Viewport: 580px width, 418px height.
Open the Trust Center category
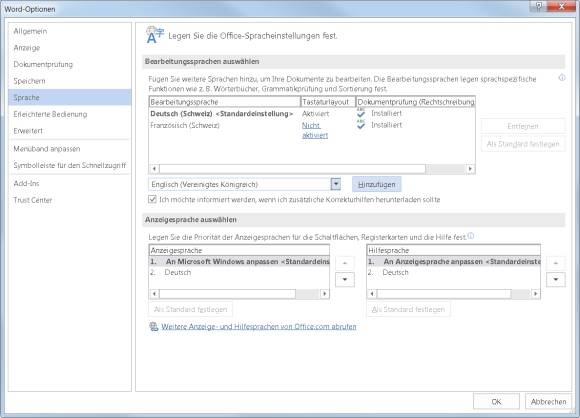coord(70,200)
